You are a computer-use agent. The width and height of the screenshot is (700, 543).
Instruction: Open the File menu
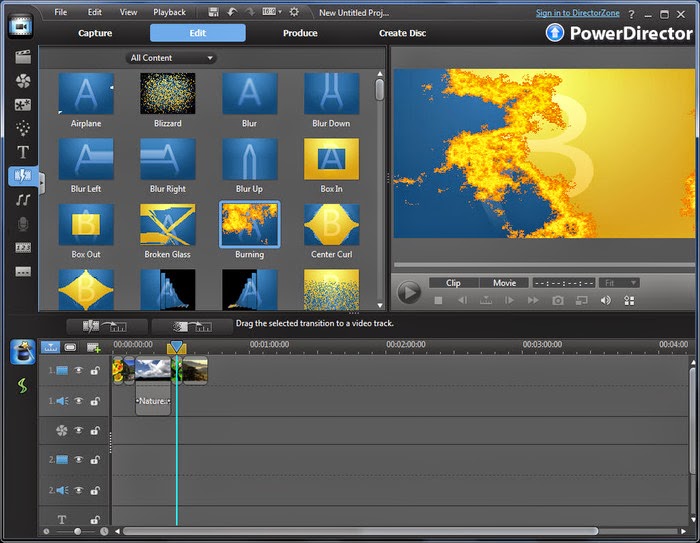61,12
